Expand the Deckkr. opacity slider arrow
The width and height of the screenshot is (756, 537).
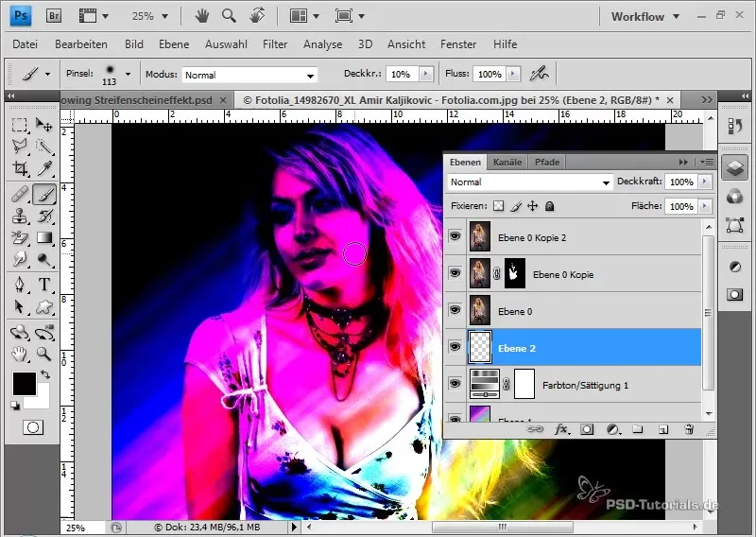[426, 74]
